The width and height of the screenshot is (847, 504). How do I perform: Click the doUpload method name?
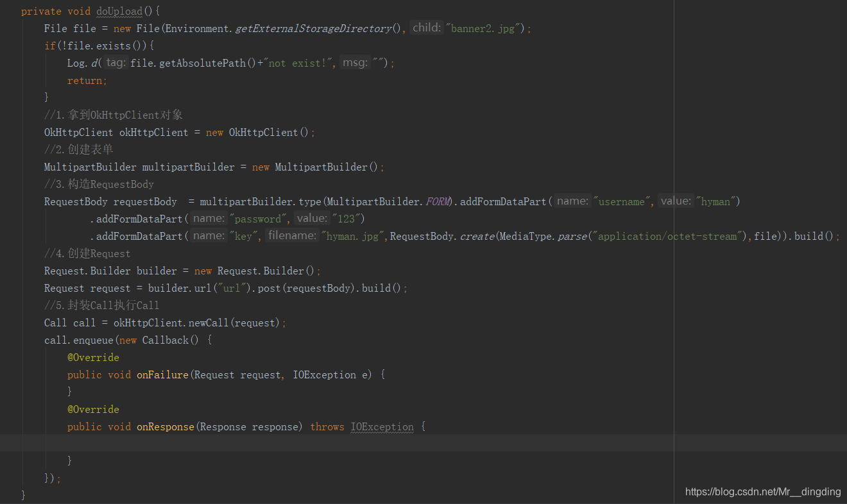coord(119,12)
